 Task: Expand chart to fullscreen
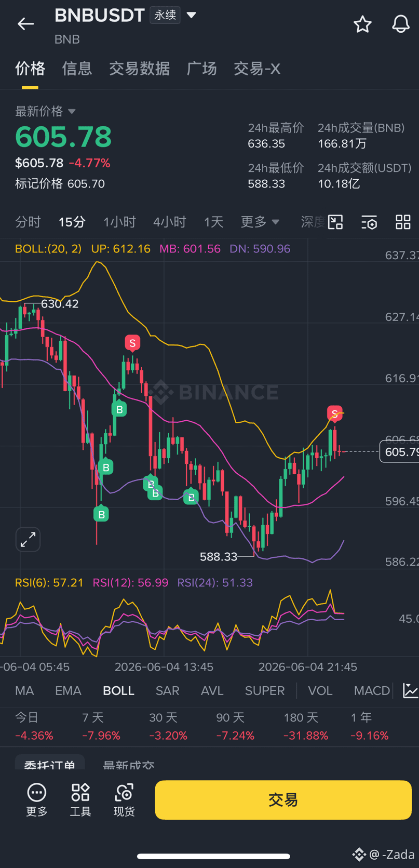[28, 539]
